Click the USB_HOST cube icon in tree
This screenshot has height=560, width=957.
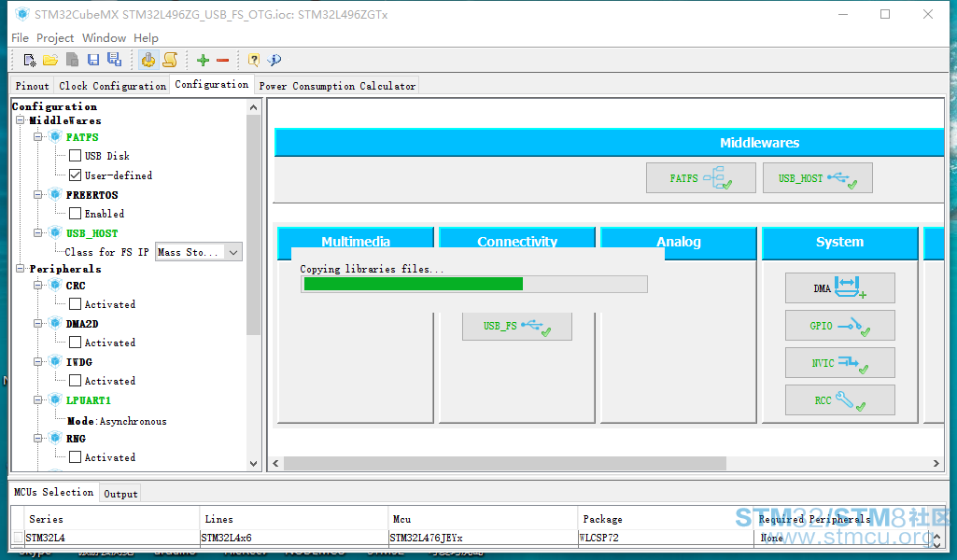(x=55, y=232)
